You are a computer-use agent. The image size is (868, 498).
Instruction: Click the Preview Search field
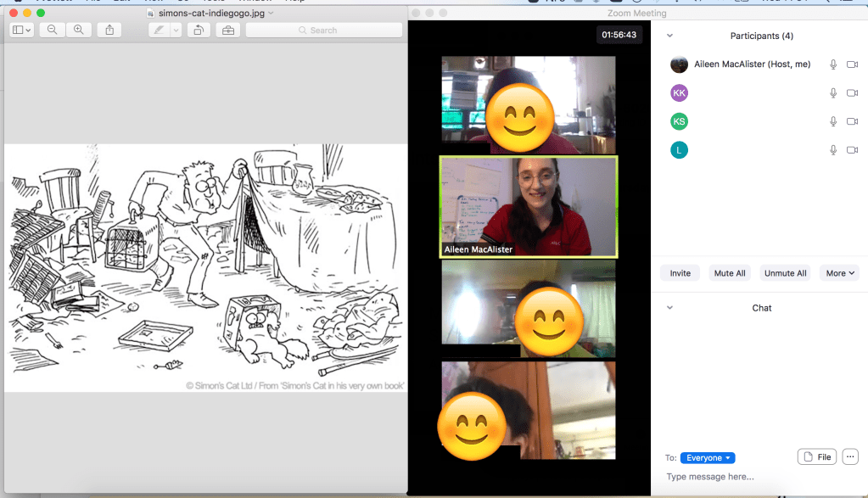(x=323, y=30)
